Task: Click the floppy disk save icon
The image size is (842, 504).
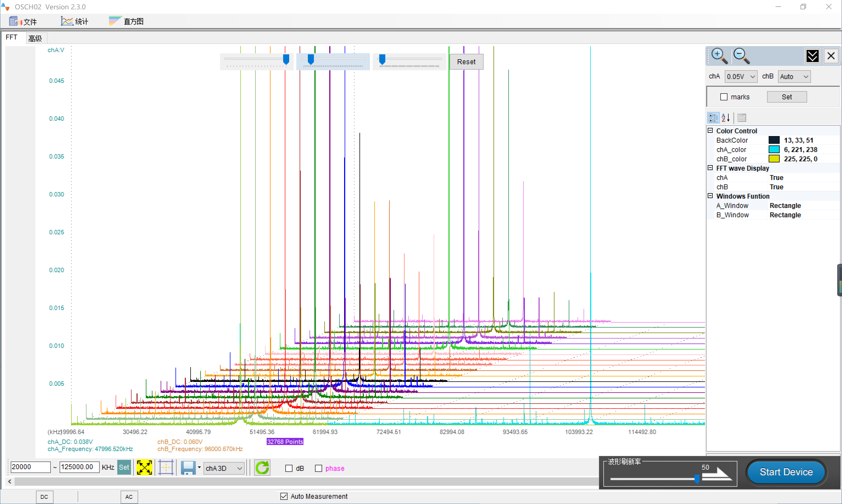Action: pyautogui.click(x=188, y=468)
